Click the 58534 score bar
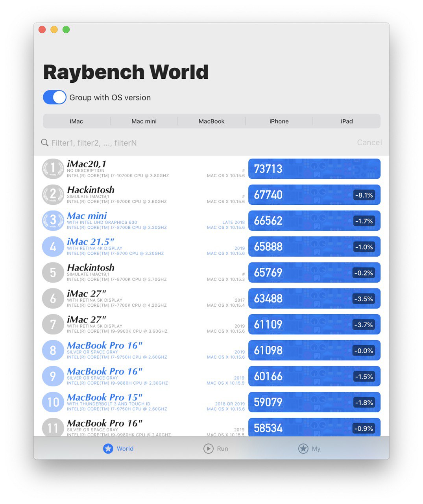This screenshot has height=504, width=423. (x=314, y=427)
